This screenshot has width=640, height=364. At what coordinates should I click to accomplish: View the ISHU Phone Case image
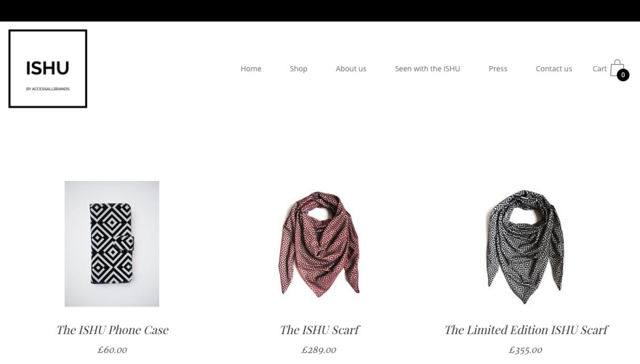click(x=112, y=243)
